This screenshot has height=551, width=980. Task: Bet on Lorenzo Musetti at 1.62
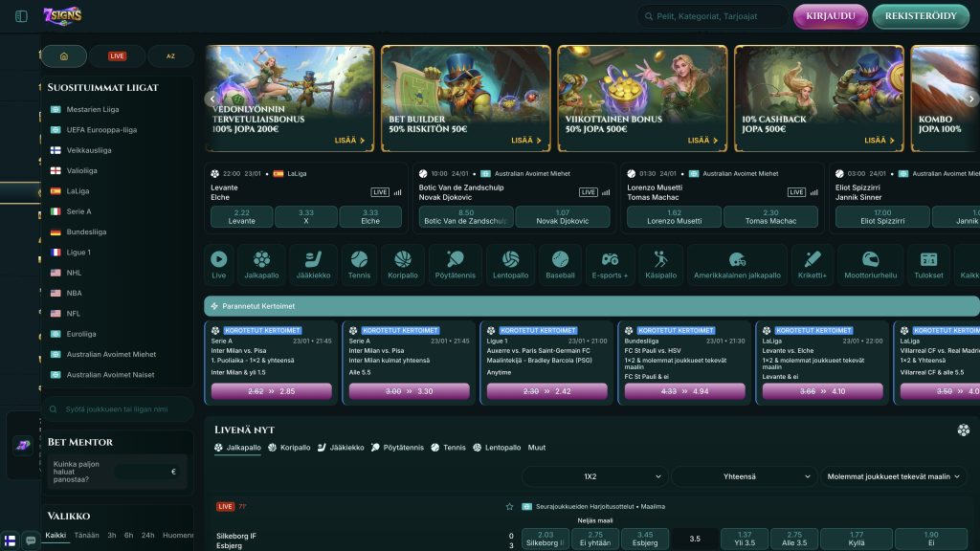tap(674, 217)
